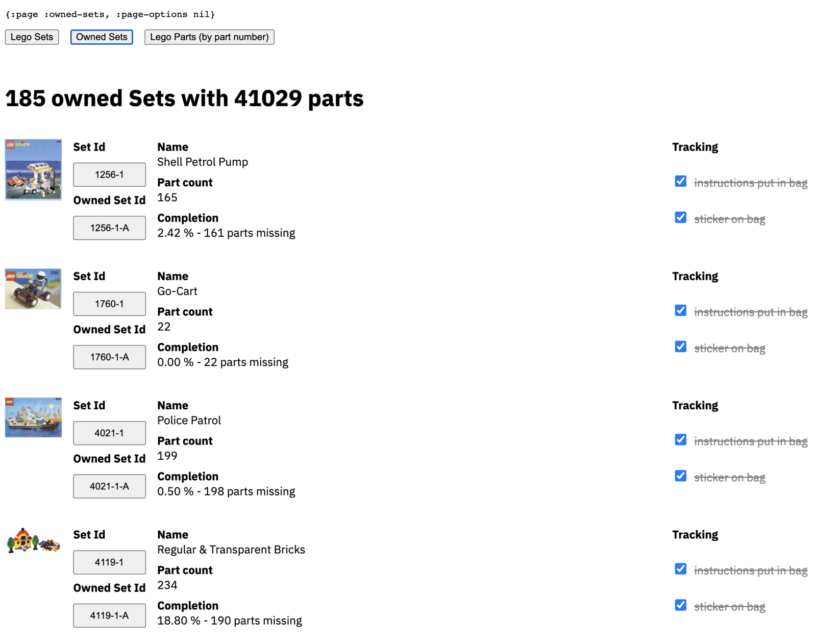
Task: Click the 1760-1 set id button
Action: click(109, 304)
